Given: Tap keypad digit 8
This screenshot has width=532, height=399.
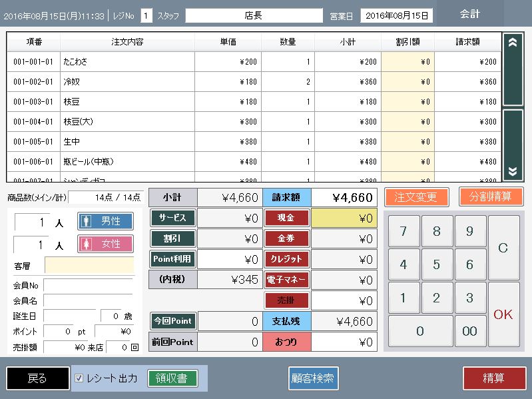Looking at the screenshot, I should tap(437, 231).
